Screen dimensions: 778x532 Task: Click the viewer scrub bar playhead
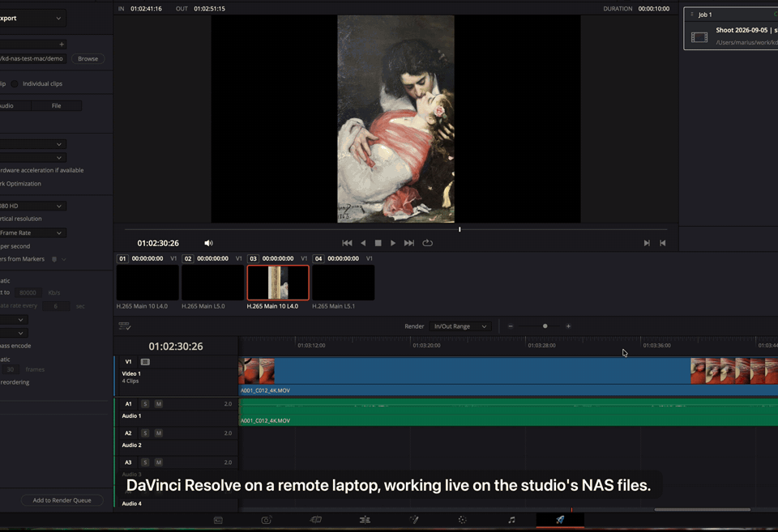(460, 229)
